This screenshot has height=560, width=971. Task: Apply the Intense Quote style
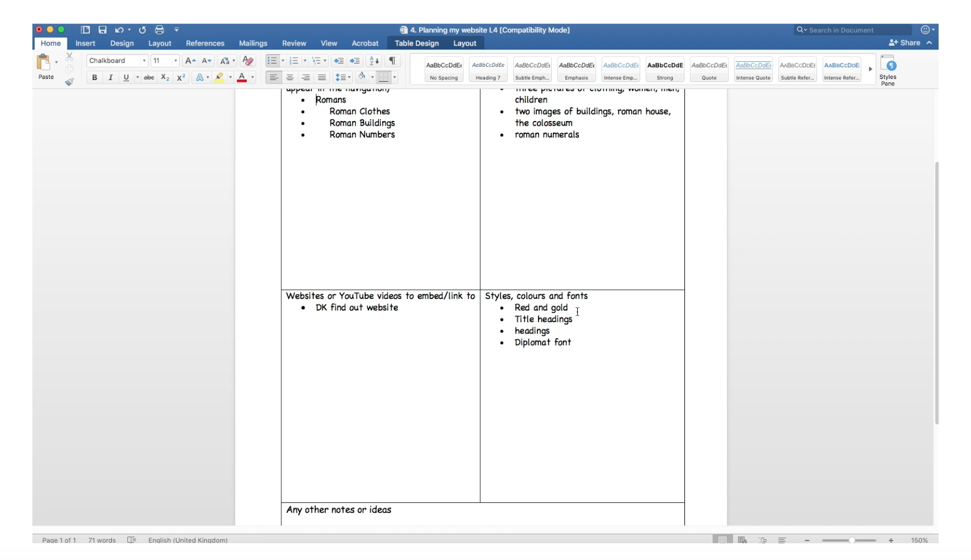[754, 69]
